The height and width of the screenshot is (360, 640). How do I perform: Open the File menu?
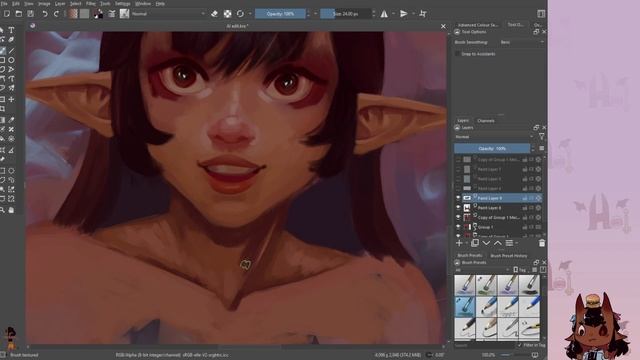[4, 4]
